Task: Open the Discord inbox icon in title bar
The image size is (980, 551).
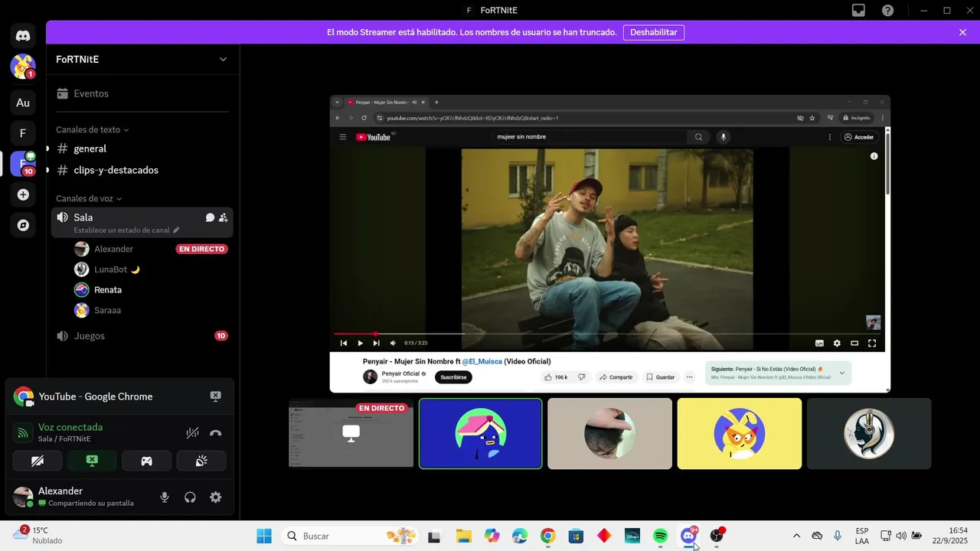Action: pos(859,11)
